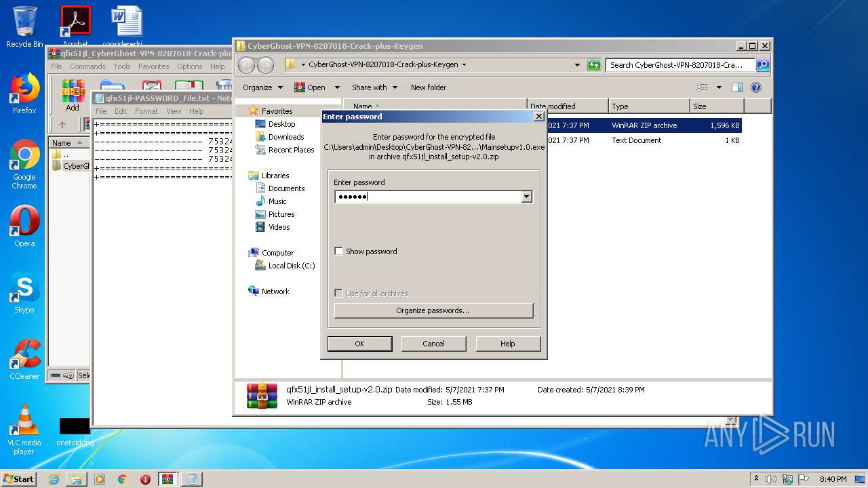Open the Organize dropdown menu
The image size is (868, 488).
point(262,87)
